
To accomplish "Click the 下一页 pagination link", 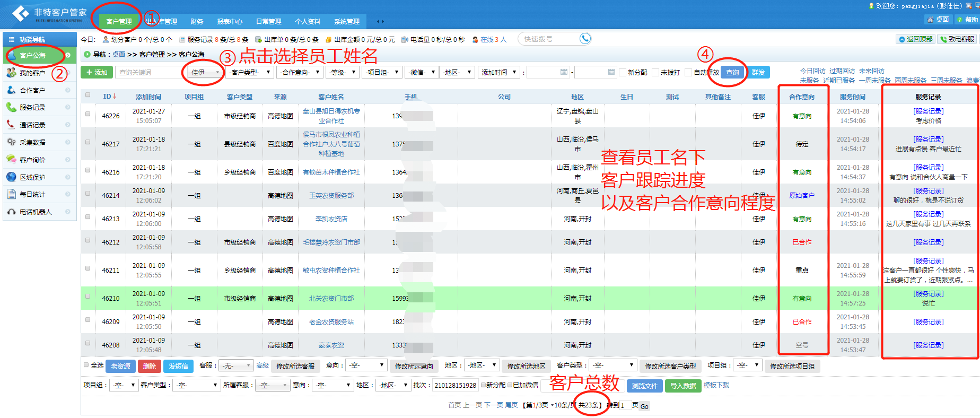I will [493, 405].
